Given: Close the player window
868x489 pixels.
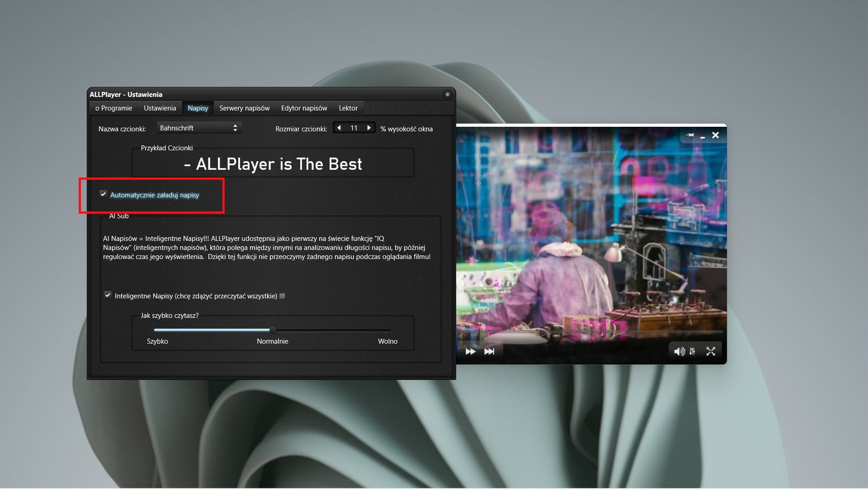Looking at the screenshot, I should tap(715, 135).
